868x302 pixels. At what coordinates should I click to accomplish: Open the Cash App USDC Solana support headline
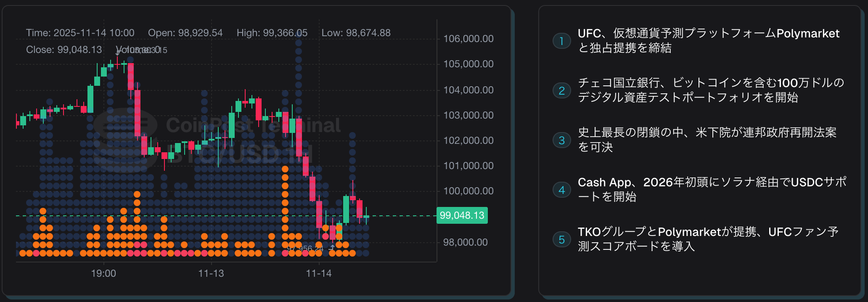[x=712, y=189]
